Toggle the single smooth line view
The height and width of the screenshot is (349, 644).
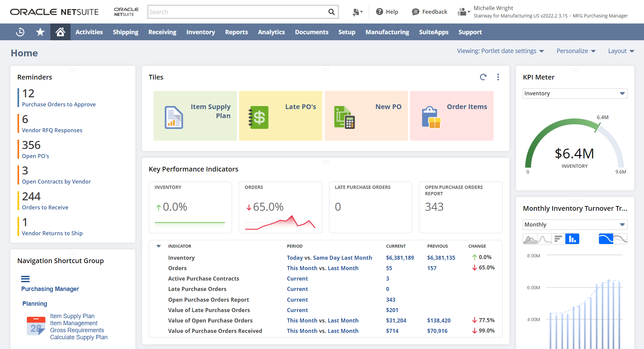point(606,239)
